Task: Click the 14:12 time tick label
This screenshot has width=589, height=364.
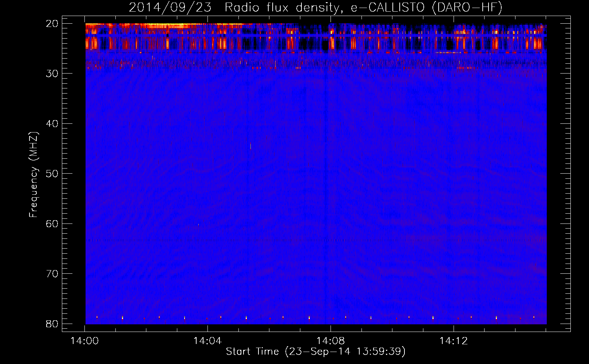Action: (x=454, y=341)
